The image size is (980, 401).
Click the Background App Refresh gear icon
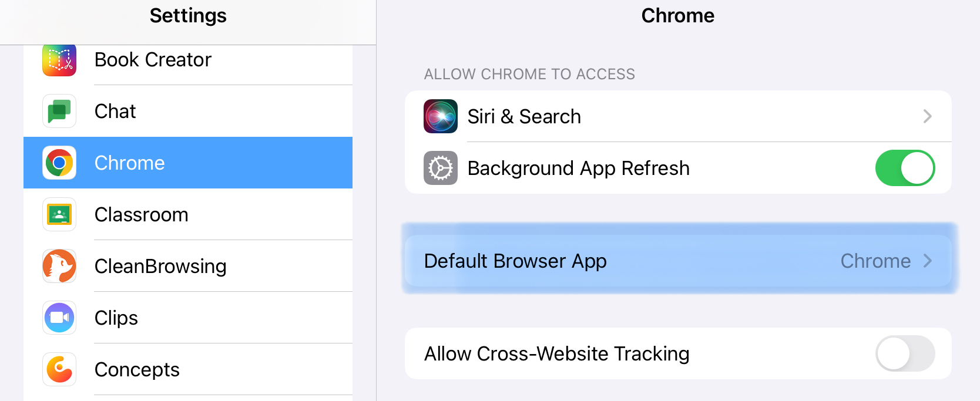(441, 168)
